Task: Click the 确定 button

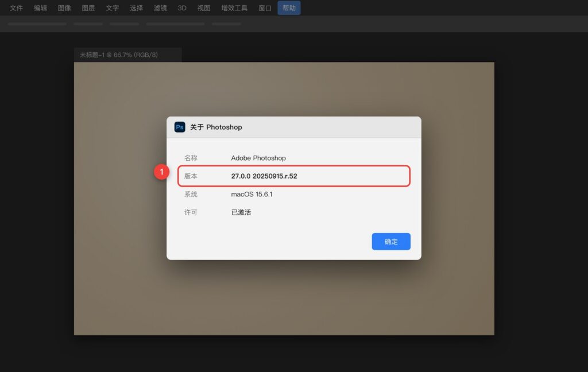Action: tap(391, 242)
